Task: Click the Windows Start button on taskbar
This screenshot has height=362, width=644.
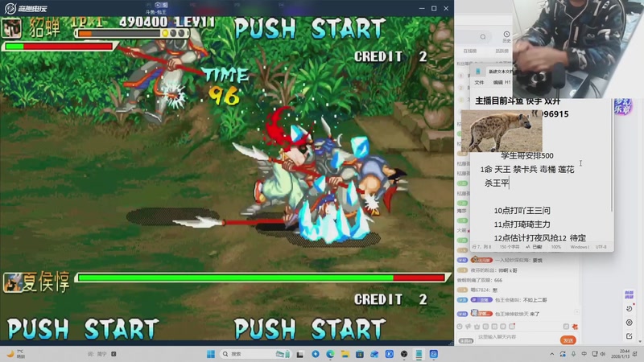Action: pos(211,354)
